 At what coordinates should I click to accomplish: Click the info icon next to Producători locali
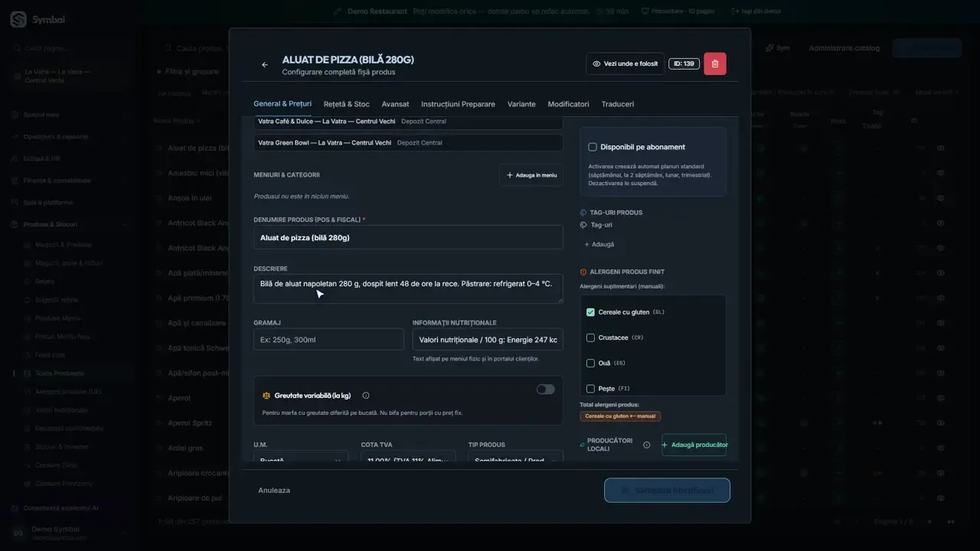point(647,445)
